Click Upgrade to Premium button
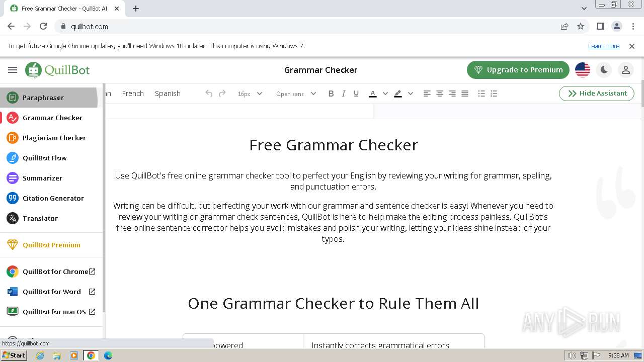 [x=518, y=70]
